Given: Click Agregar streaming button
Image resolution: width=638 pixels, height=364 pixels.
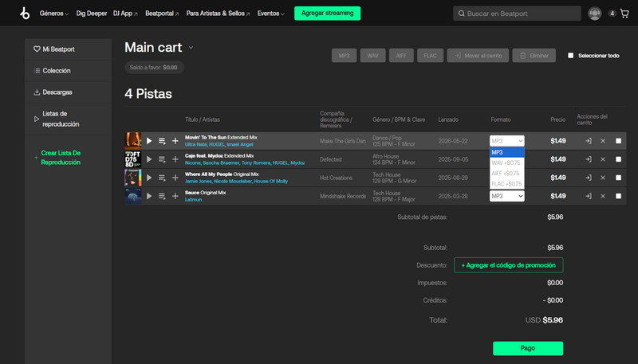Looking at the screenshot, I should tap(327, 13).
